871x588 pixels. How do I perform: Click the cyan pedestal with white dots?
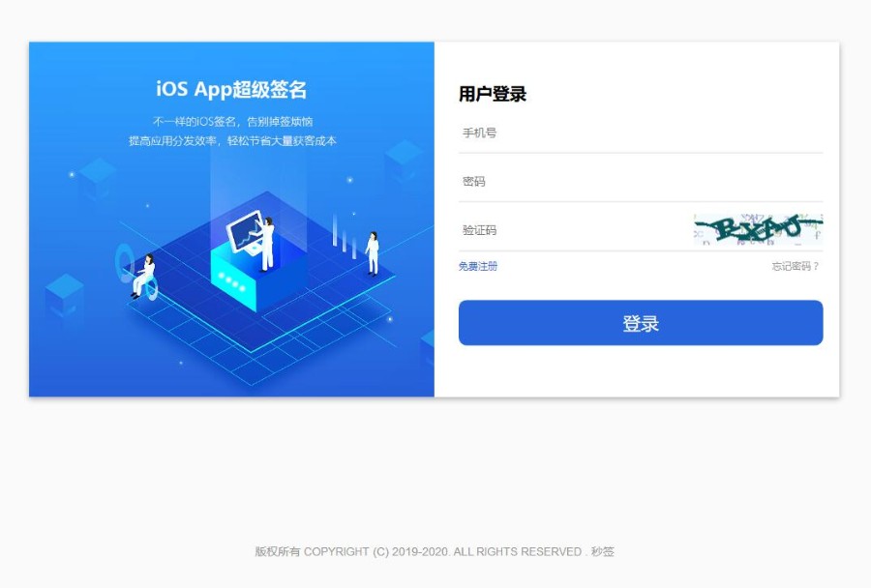[232, 280]
